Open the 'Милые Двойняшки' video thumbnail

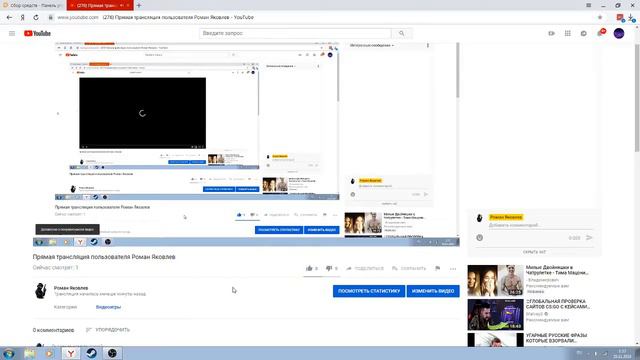(x=496, y=280)
